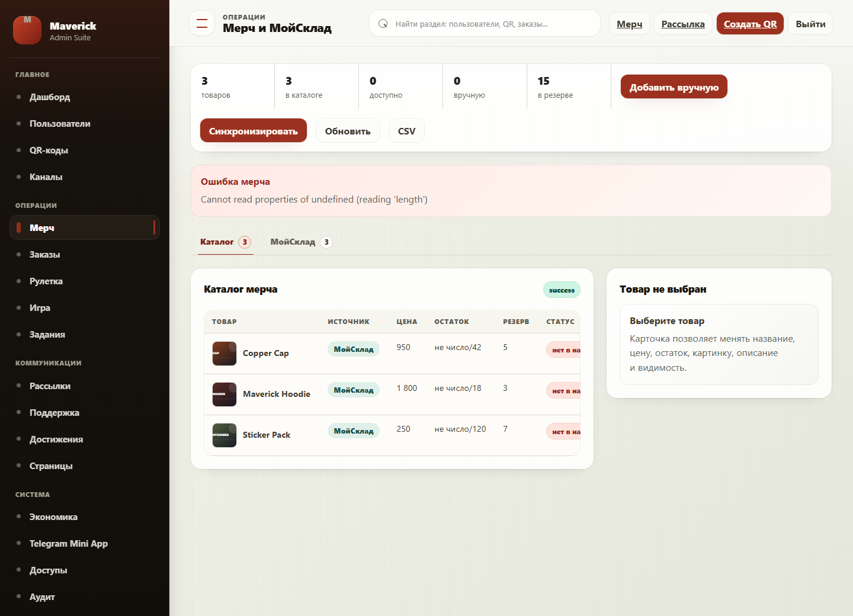
Task: Switch to the МойСклад tab
Action: coord(301,242)
